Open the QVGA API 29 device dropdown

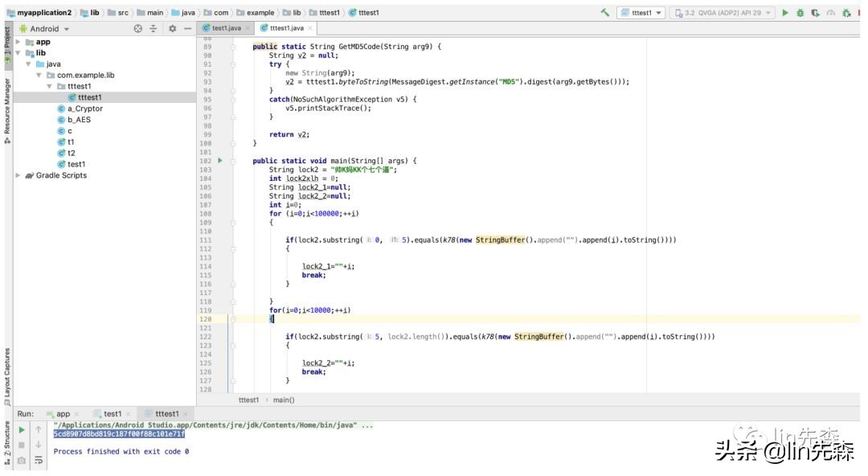click(723, 13)
